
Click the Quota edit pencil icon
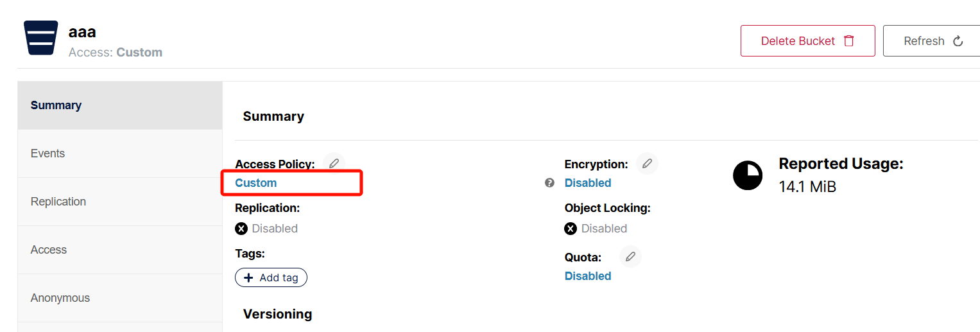(x=630, y=257)
